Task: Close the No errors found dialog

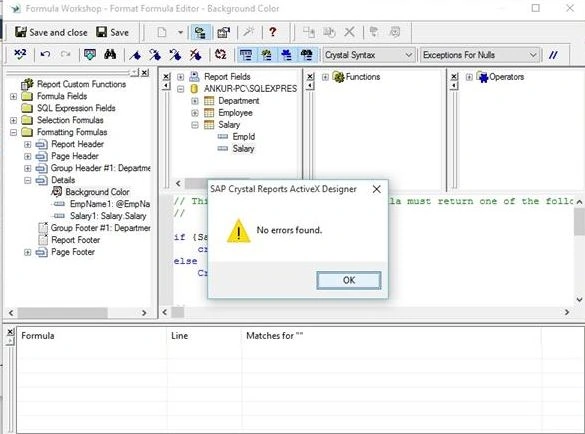Action: coord(377,189)
